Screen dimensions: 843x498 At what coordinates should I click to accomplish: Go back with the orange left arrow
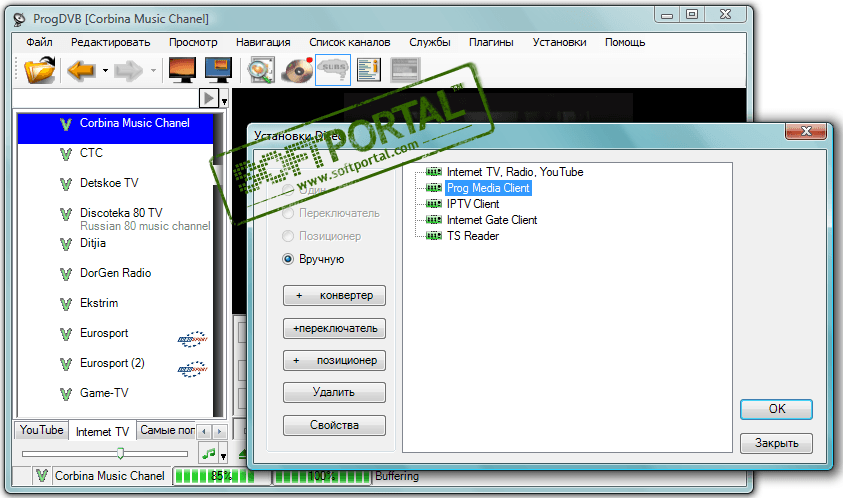tap(81, 70)
